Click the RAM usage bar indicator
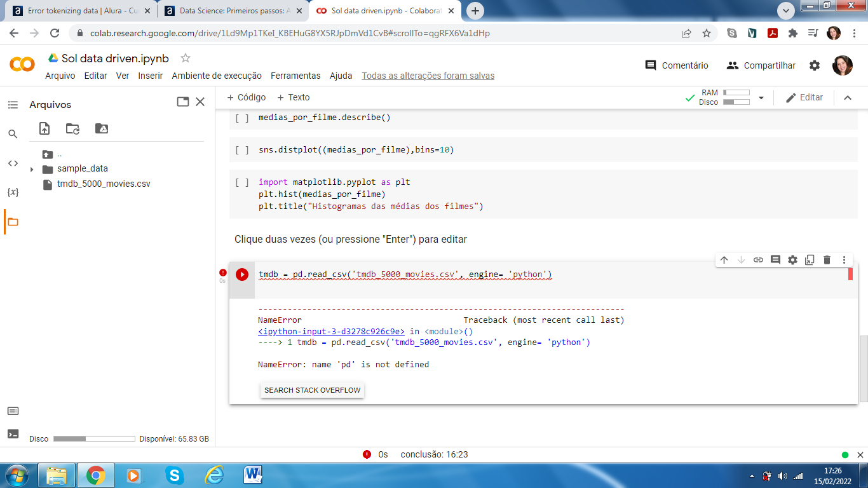The width and height of the screenshot is (868, 488). click(x=736, y=93)
